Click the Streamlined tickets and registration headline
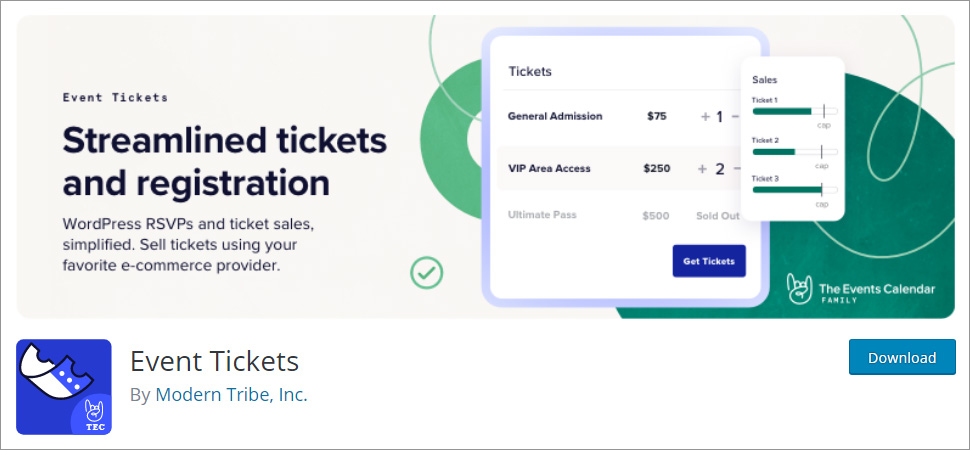The width and height of the screenshot is (970, 450). tap(224, 161)
